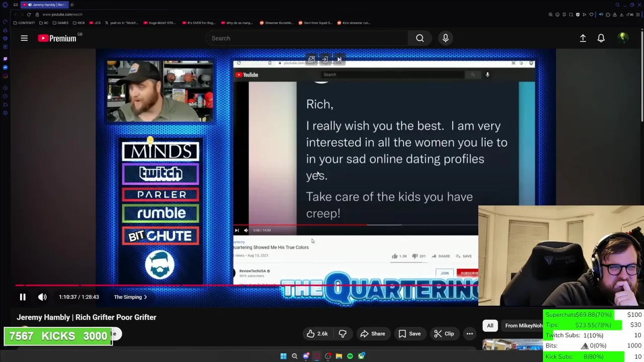Image resolution: width=644 pixels, height=362 pixels.
Task: Open Discord from the taskbar
Action: click(x=306, y=356)
